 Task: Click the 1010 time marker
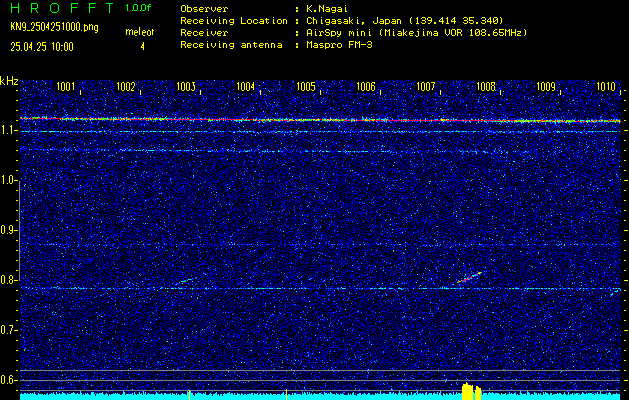click(606, 87)
